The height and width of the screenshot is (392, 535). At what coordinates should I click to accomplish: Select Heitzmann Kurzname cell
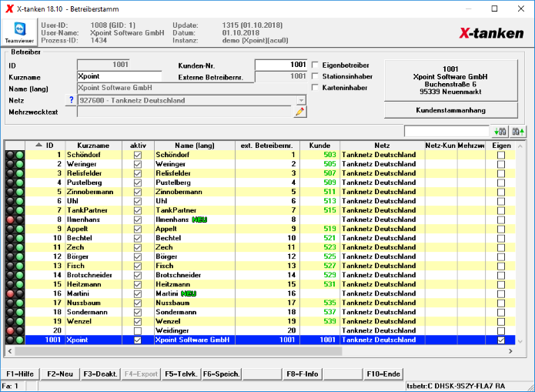(93, 284)
